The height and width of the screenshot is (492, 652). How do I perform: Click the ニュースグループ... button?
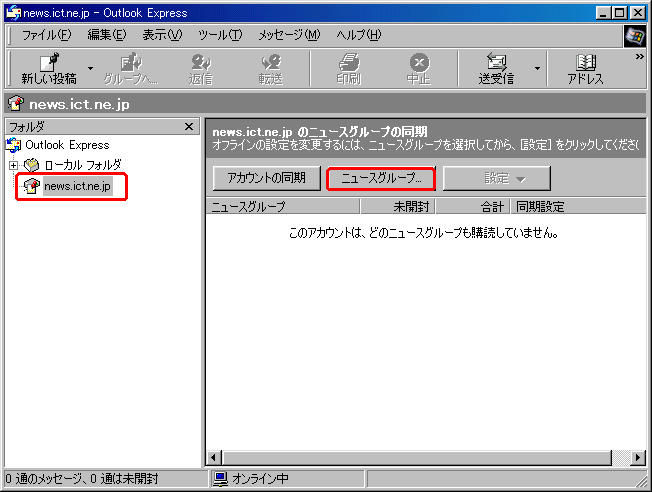[381, 178]
